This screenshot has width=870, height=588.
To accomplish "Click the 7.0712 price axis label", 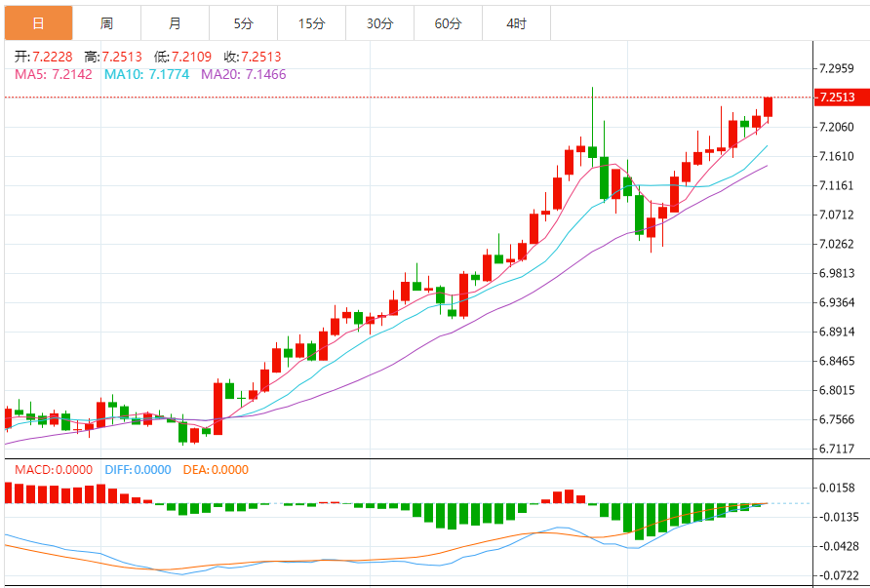I will (x=837, y=215).
